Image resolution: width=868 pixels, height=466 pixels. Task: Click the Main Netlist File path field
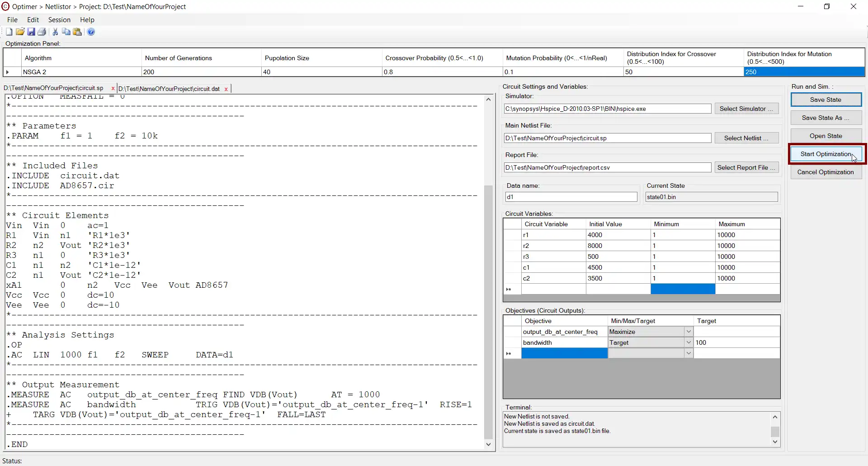tap(607, 138)
